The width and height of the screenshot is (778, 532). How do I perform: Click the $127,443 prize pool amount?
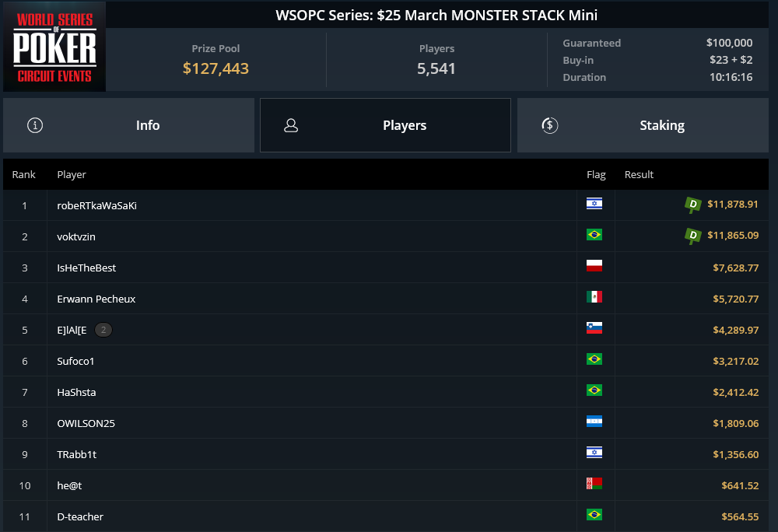(216, 68)
